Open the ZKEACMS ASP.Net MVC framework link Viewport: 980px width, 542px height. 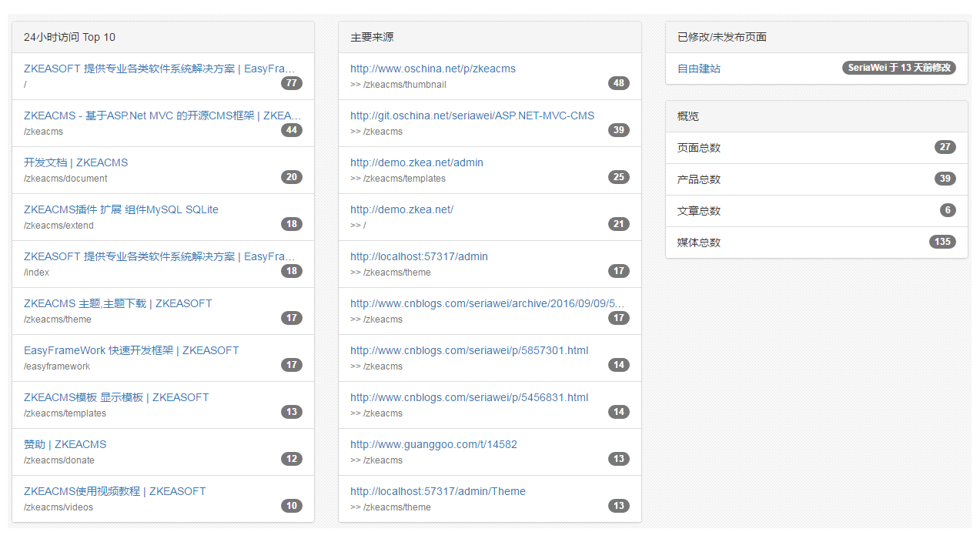click(162, 115)
